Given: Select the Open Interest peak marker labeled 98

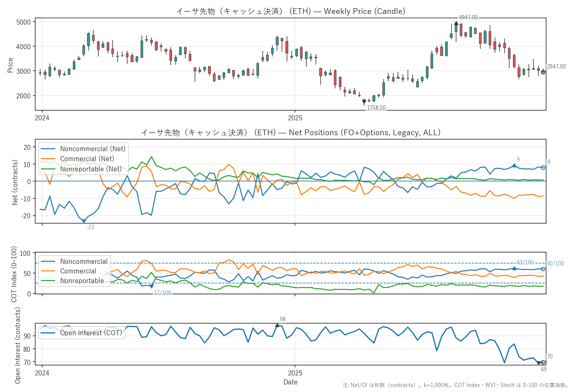Looking at the screenshot, I should click(277, 325).
